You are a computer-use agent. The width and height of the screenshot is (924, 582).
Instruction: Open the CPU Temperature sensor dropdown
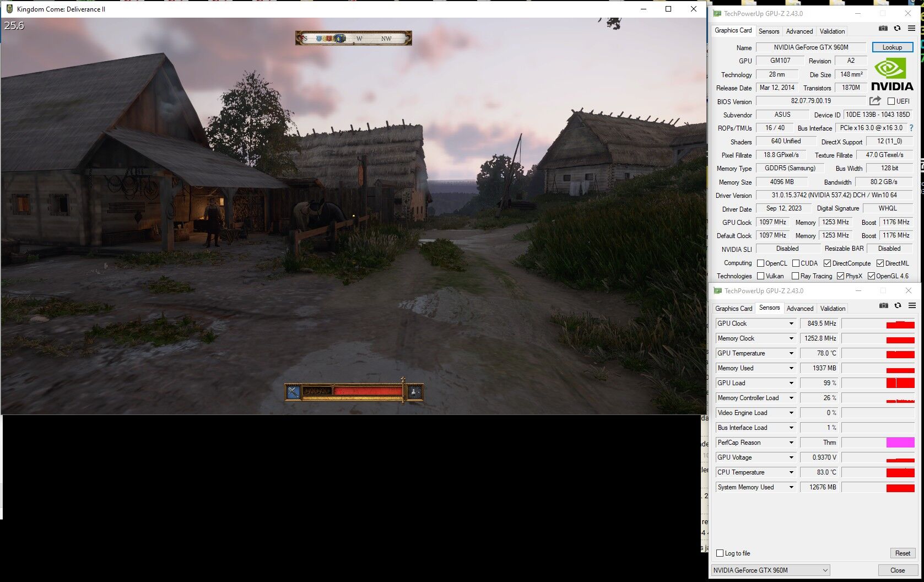point(791,472)
